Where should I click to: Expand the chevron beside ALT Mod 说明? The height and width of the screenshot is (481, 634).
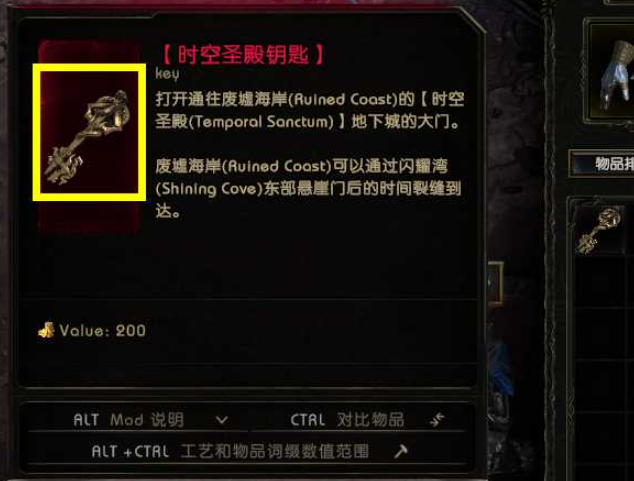pos(222,420)
